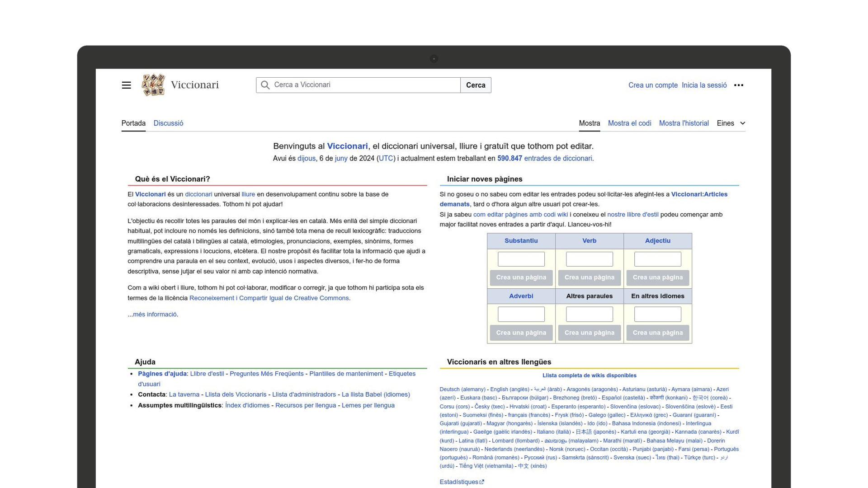Viewport: 868px width, 488px height.
Task: Focus the Substantiu text input
Action: 521,259
